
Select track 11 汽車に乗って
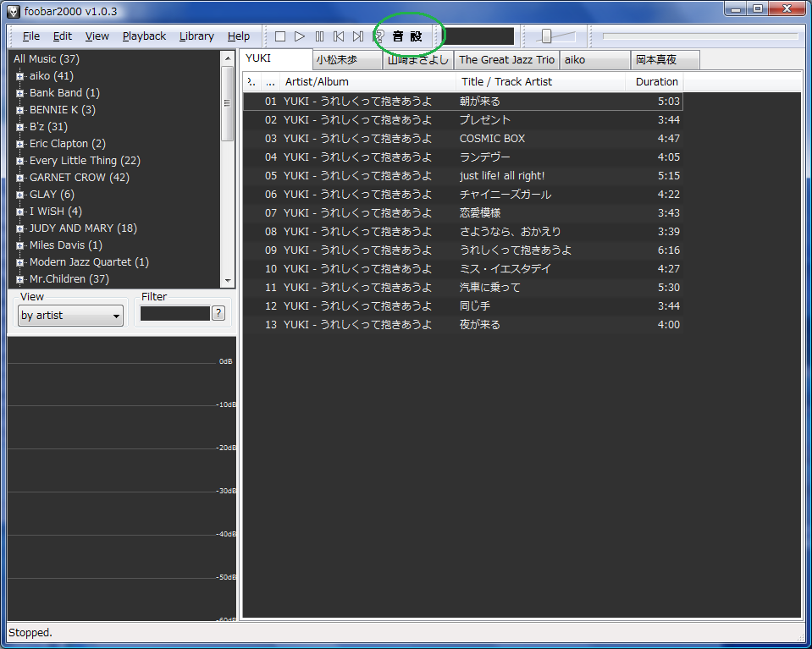point(463,288)
